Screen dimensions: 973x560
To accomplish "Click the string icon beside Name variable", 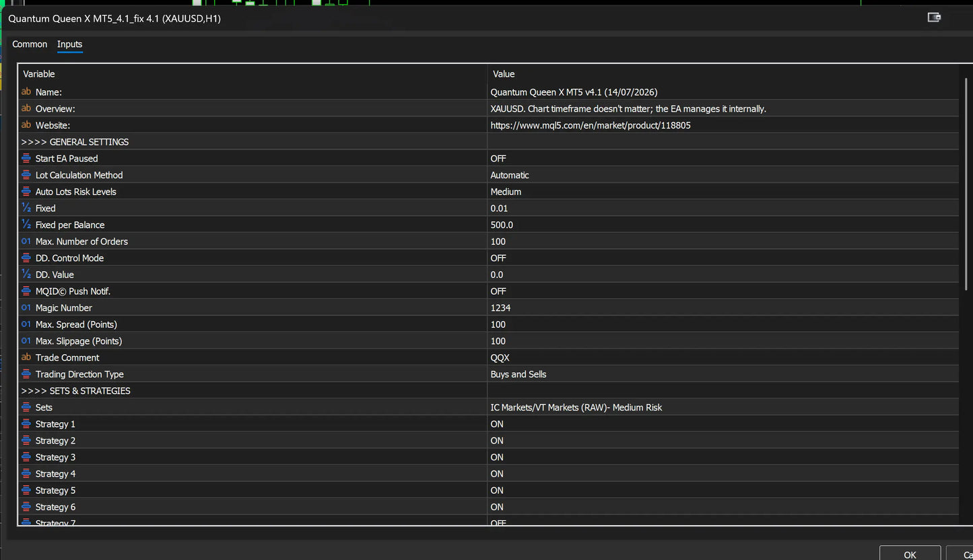I will tap(26, 92).
